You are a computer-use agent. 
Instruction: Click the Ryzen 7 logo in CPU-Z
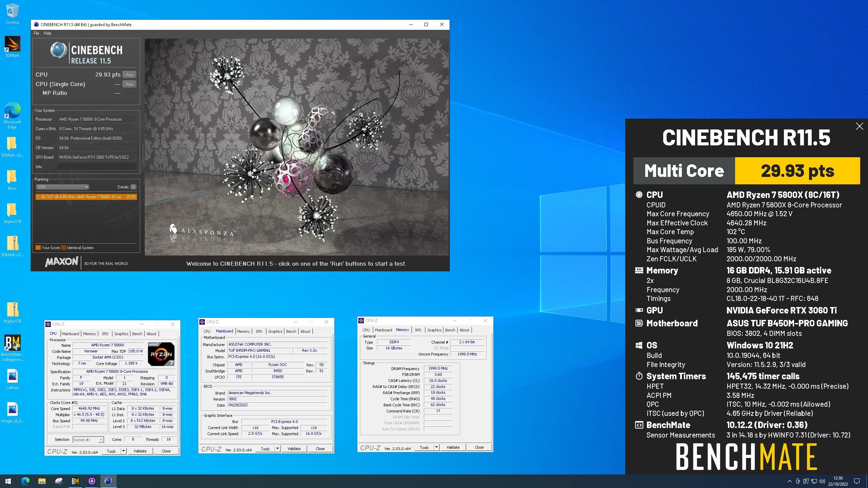(x=161, y=354)
